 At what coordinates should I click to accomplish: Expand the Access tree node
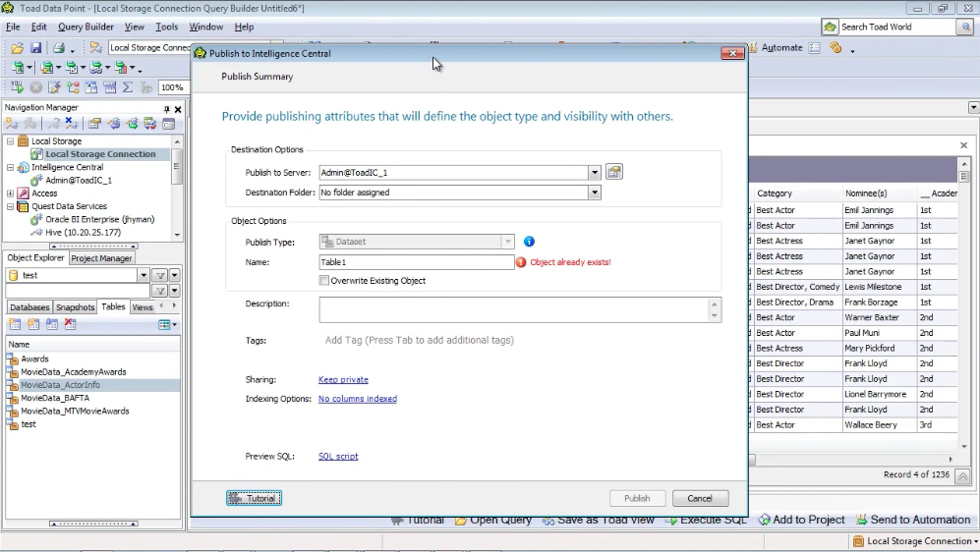(10, 193)
